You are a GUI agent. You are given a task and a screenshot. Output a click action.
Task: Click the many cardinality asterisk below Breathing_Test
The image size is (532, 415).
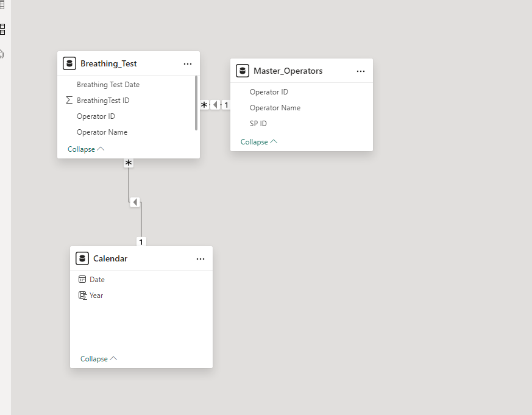click(128, 163)
